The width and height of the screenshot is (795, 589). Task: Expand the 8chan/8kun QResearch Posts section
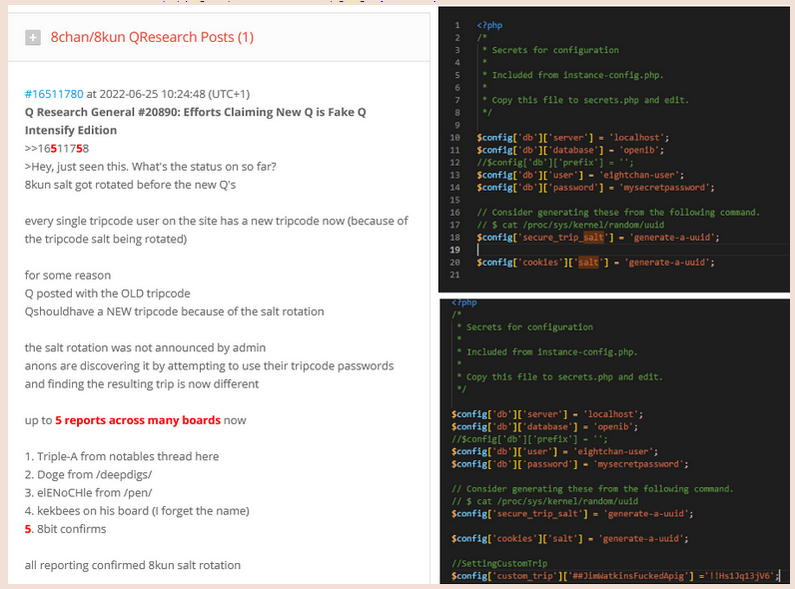pyautogui.click(x=33, y=38)
